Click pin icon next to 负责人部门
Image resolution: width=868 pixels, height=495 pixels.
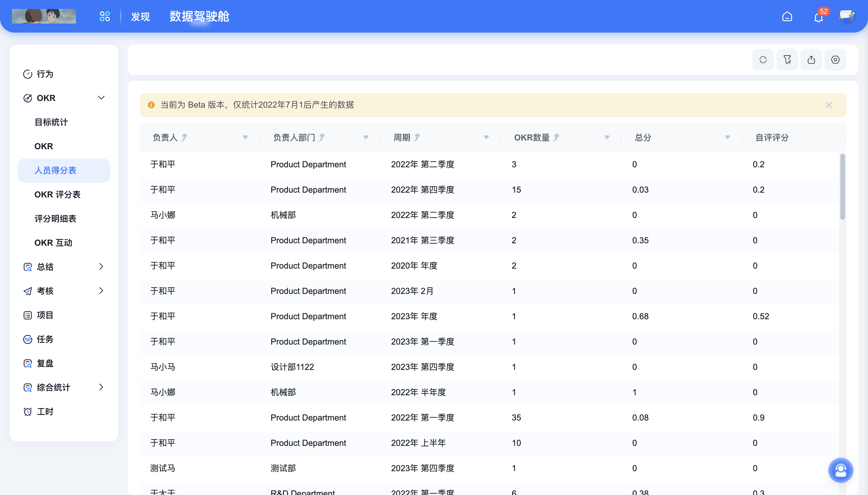coord(322,137)
